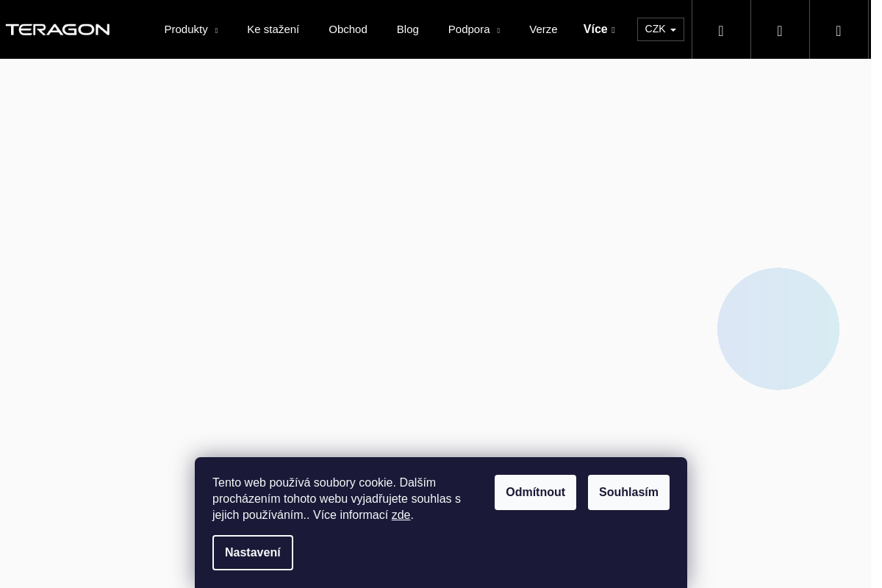Screen dimensions: 882x588
Task: Expand the Produkty menu
Action: 190,29
